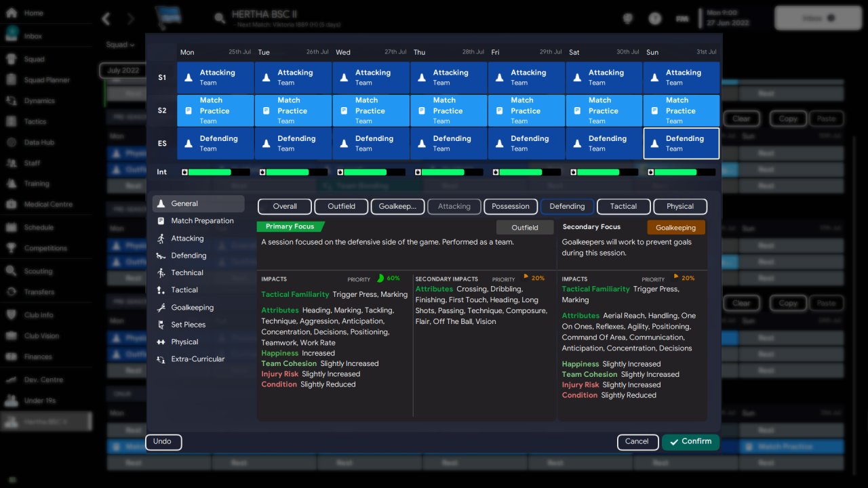868x488 pixels.
Task: Click the Set Pieces category icon
Action: click(161, 325)
